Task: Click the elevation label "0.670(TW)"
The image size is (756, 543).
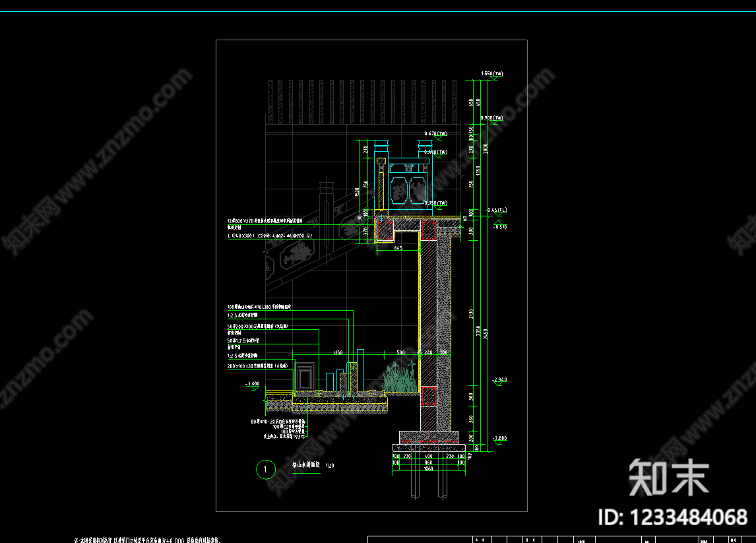Action: tap(436, 133)
